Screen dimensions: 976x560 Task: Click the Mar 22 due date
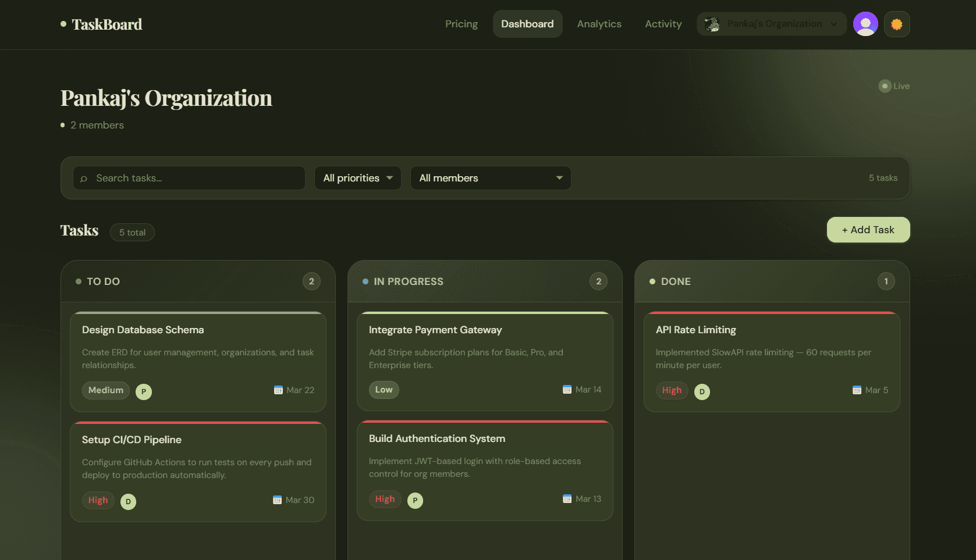pyautogui.click(x=300, y=390)
